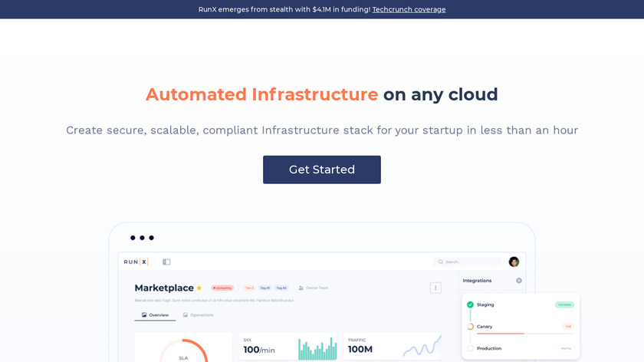
Task: Add integration with the plus icon
Action: tap(519, 281)
